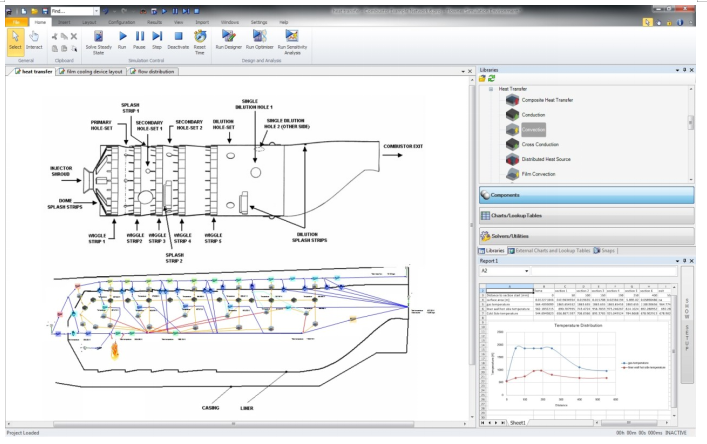Click the yellow highlighted cursor icon at top right

[647, 22]
